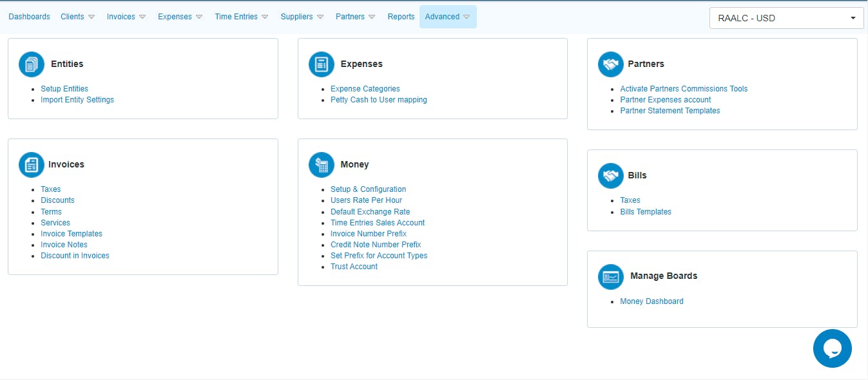The height and width of the screenshot is (380, 868).
Task: Click the Entities section icon
Action: [32, 64]
